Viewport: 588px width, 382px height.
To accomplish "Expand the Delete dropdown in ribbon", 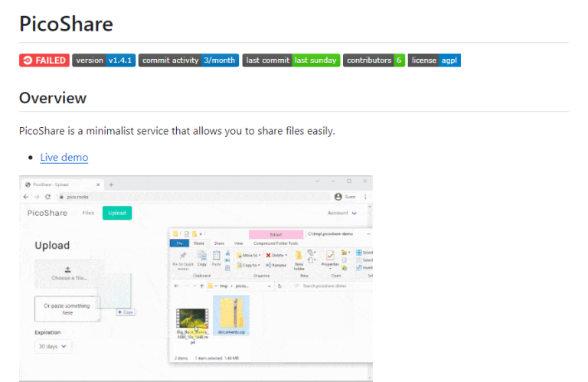I will [x=276, y=255].
